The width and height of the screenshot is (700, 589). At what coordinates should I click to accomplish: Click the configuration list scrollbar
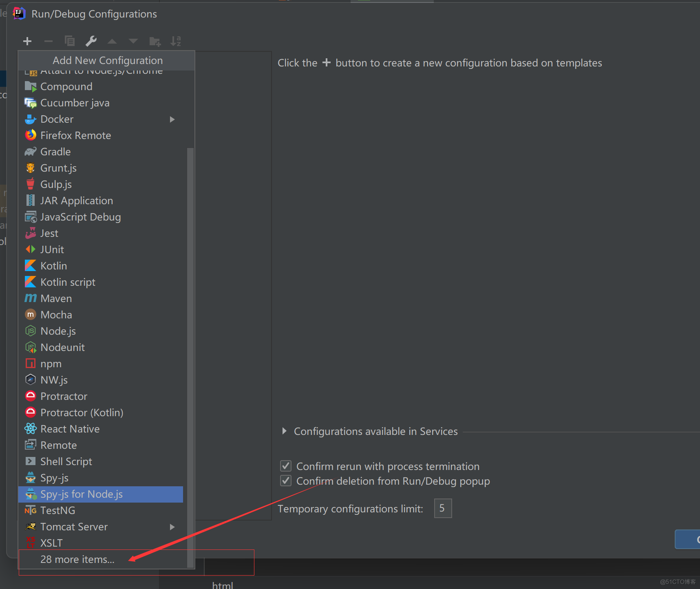(x=190, y=357)
